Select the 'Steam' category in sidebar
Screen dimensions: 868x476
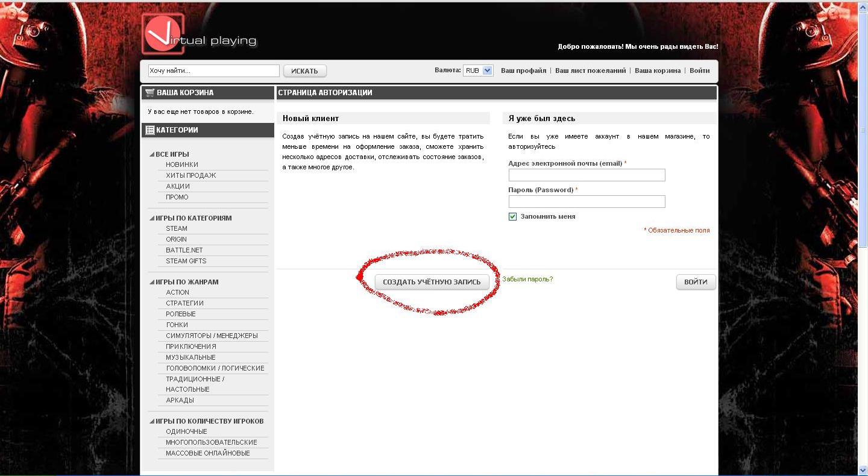[x=177, y=228]
